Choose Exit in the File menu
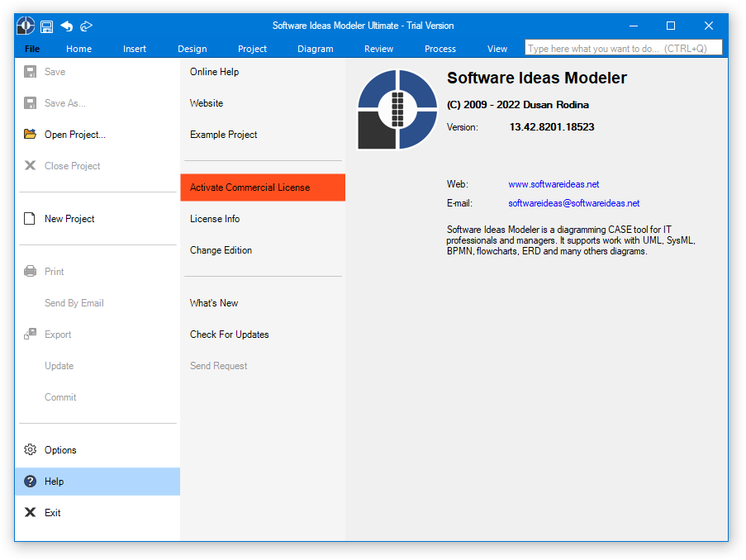Viewport: 746px width, 560px height. [x=97, y=513]
